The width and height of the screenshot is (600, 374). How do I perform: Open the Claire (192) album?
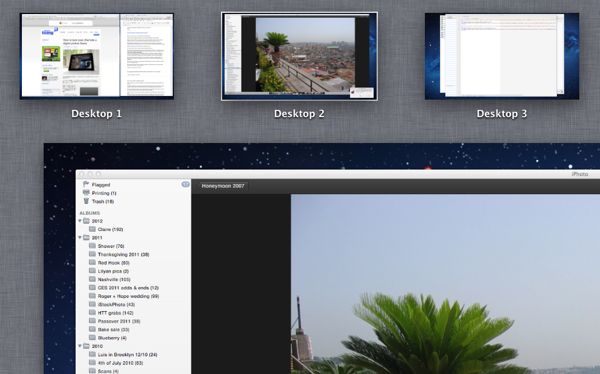click(x=110, y=229)
